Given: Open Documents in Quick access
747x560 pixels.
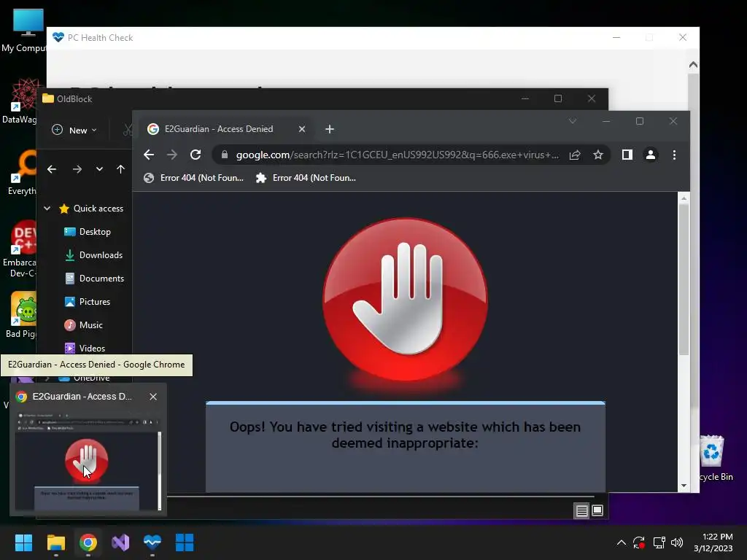Looking at the screenshot, I should [94, 279].
